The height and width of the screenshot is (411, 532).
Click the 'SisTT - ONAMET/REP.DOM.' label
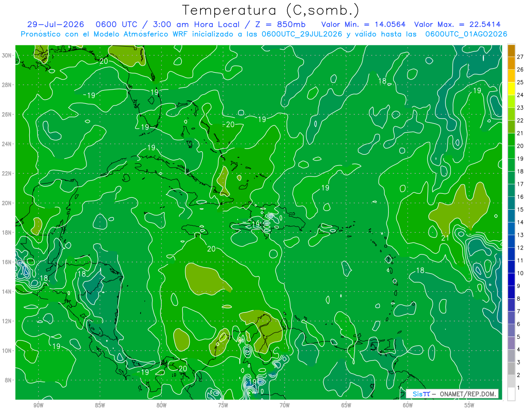tap(452, 394)
